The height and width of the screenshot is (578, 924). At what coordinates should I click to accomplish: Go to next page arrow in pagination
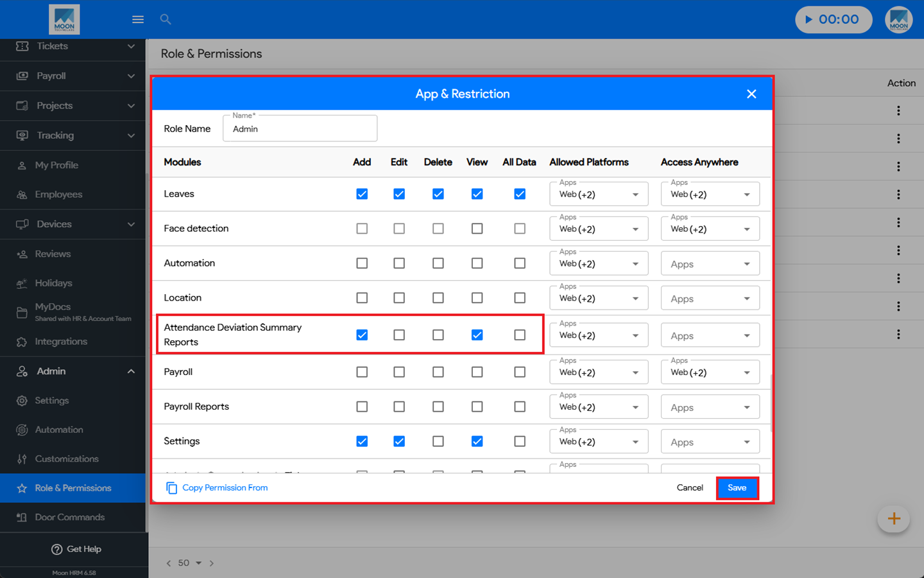(212, 563)
